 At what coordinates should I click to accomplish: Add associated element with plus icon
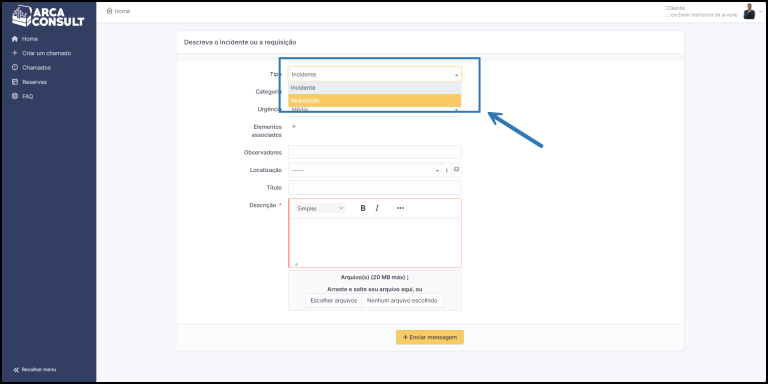(294, 126)
